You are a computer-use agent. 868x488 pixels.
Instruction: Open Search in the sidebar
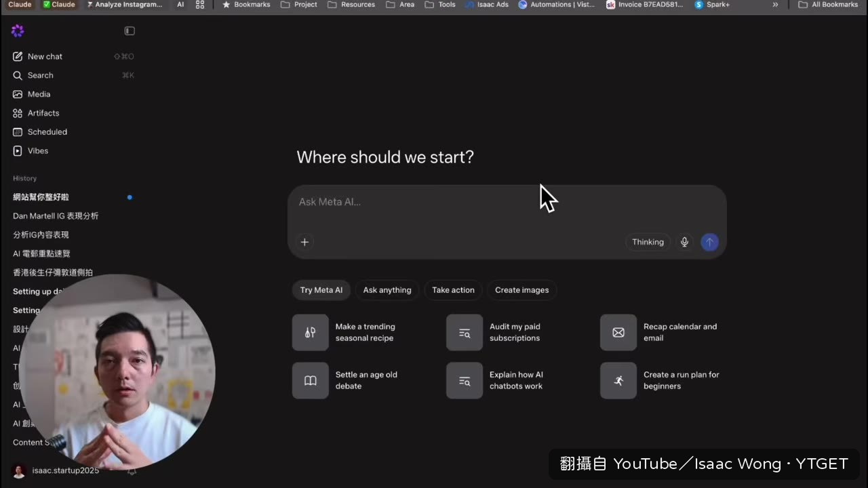[73, 75]
